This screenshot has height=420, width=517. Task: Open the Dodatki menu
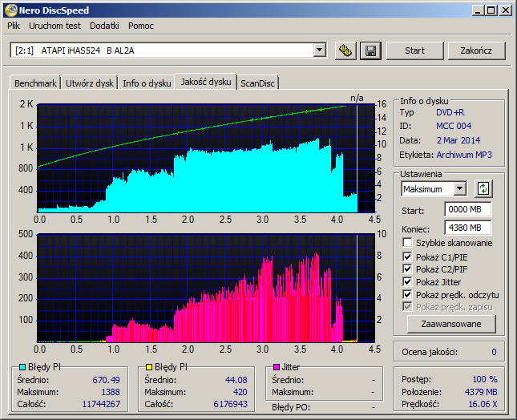104,26
